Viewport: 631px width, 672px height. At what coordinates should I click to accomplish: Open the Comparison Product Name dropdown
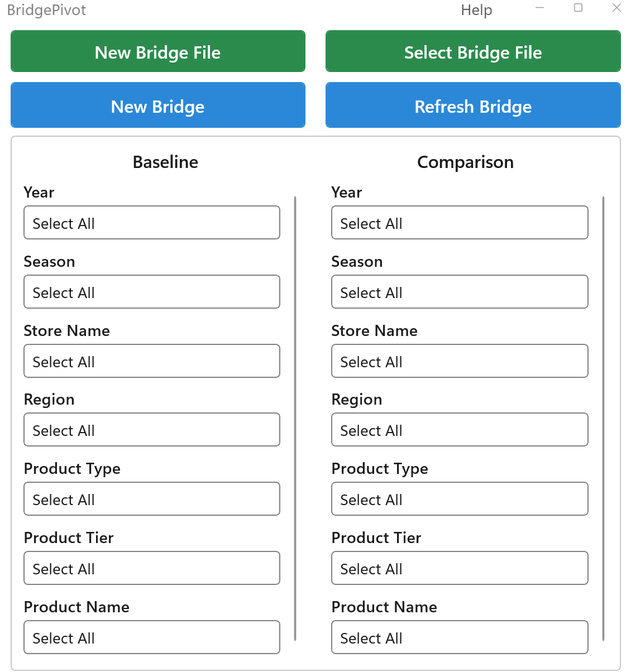(460, 637)
